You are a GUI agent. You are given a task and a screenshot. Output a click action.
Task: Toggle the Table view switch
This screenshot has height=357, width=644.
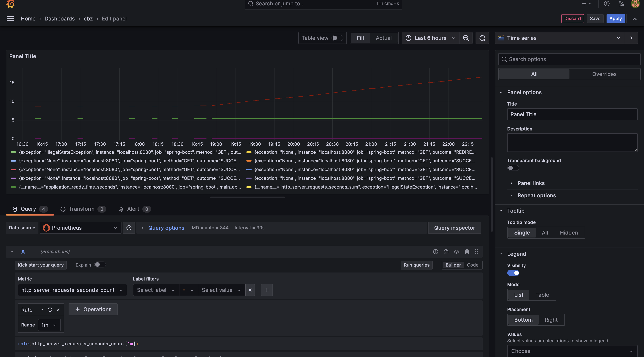tap(337, 38)
